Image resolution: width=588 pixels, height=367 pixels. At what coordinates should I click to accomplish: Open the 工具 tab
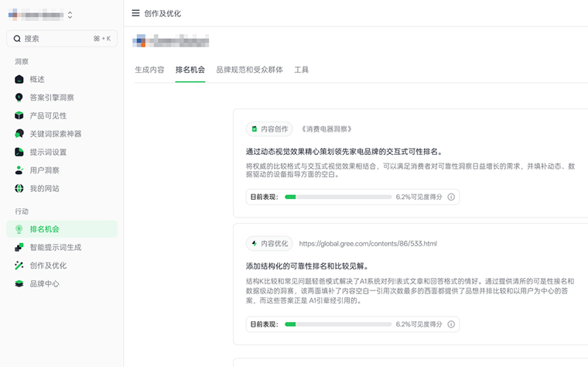pyautogui.click(x=301, y=70)
